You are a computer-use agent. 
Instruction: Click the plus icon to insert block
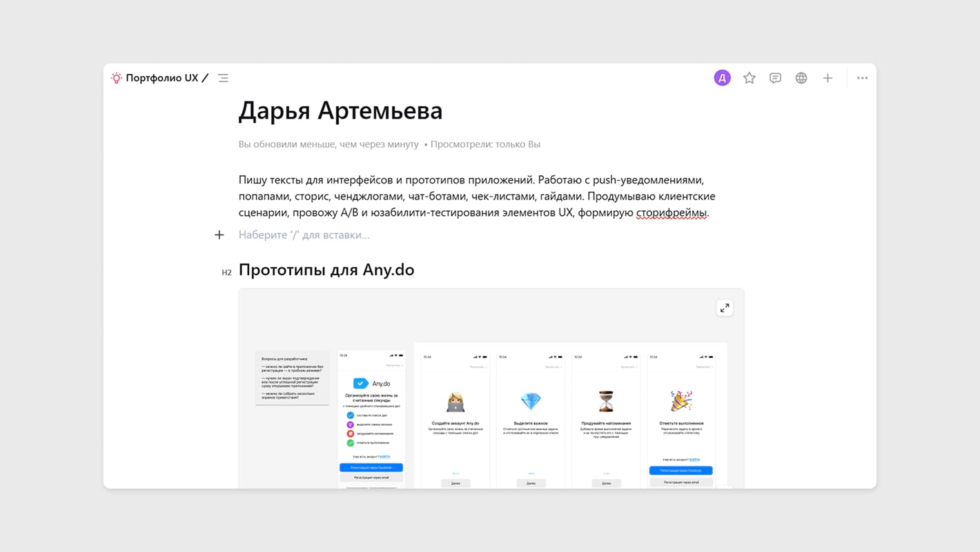[219, 235]
